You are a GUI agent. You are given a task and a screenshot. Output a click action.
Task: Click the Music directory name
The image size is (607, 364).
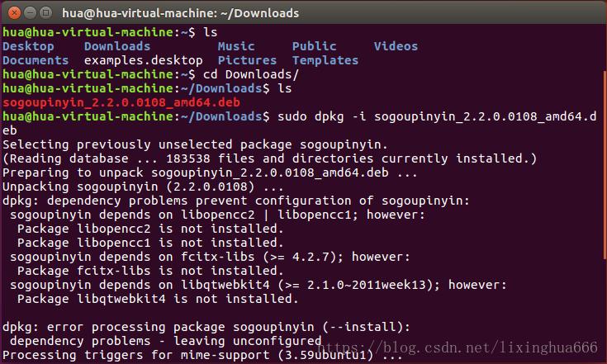(x=236, y=46)
